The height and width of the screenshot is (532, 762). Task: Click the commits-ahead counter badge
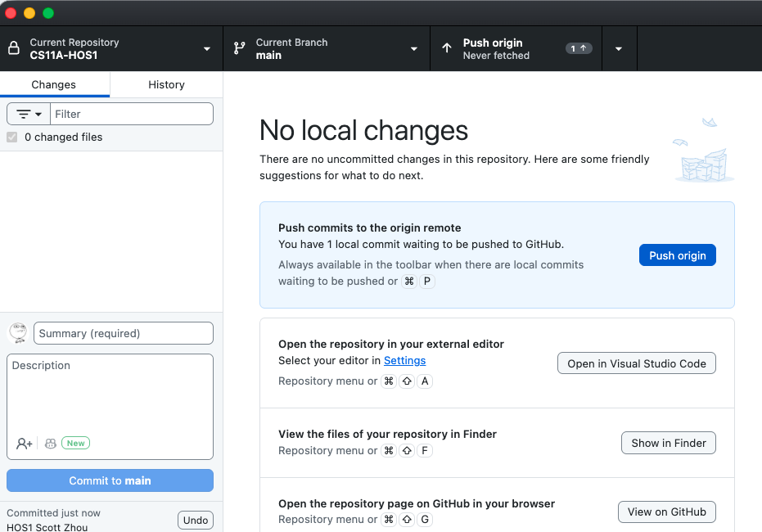pos(578,47)
